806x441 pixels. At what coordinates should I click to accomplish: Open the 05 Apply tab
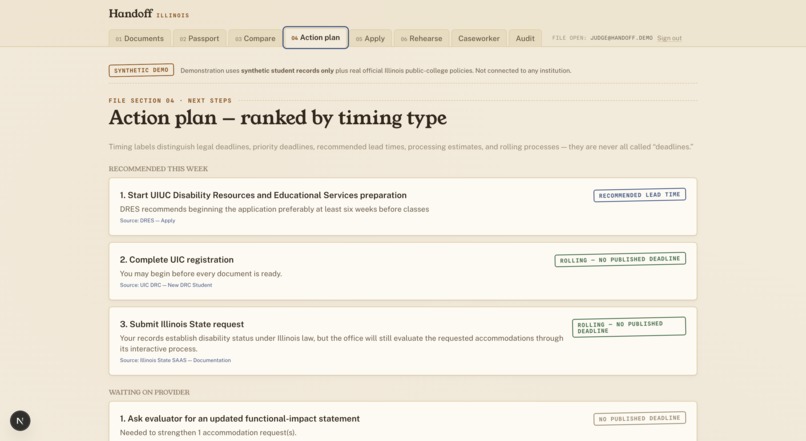[370, 39]
